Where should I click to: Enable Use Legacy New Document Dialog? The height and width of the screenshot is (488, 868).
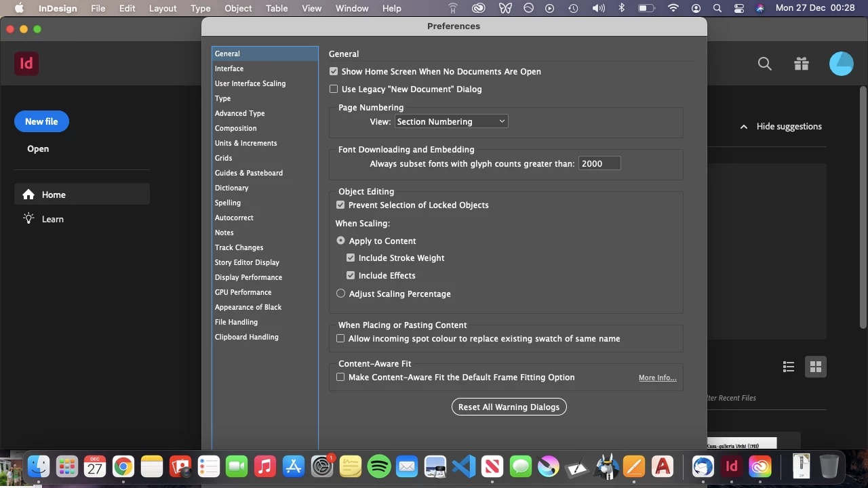[334, 89]
